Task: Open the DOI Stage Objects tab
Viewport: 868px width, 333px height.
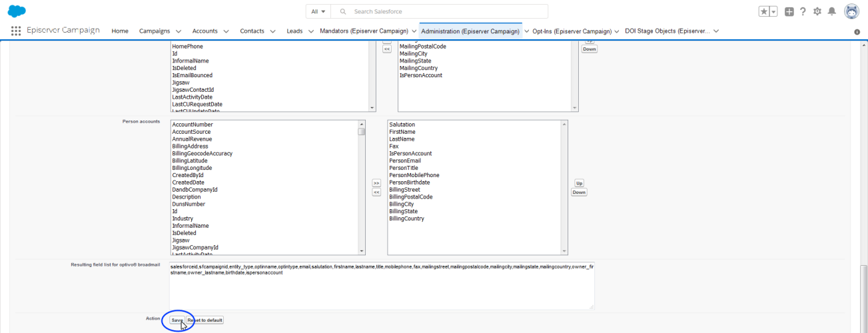Action: pyautogui.click(x=667, y=31)
